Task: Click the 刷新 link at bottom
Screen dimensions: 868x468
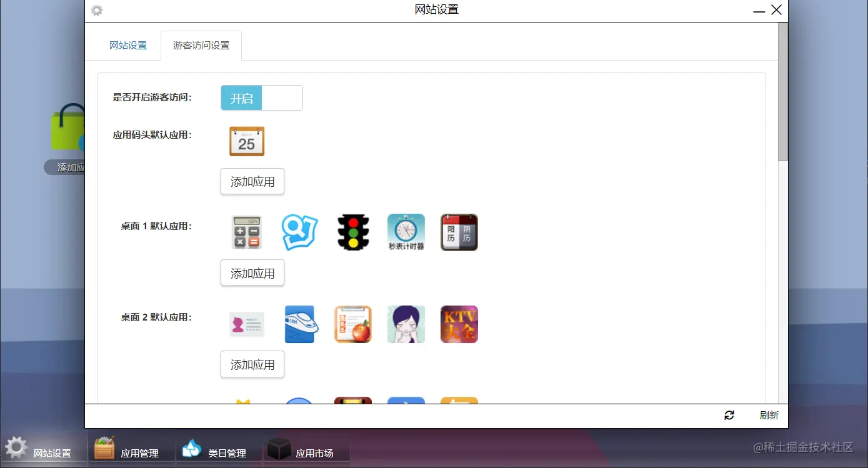Action: point(769,416)
